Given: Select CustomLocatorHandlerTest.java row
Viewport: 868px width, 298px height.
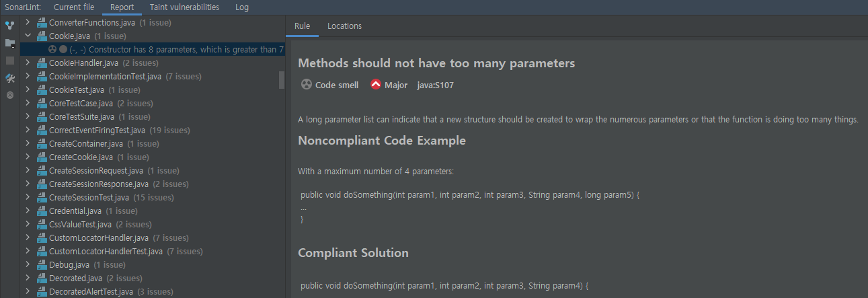Looking at the screenshot, I should coord(153,251).
